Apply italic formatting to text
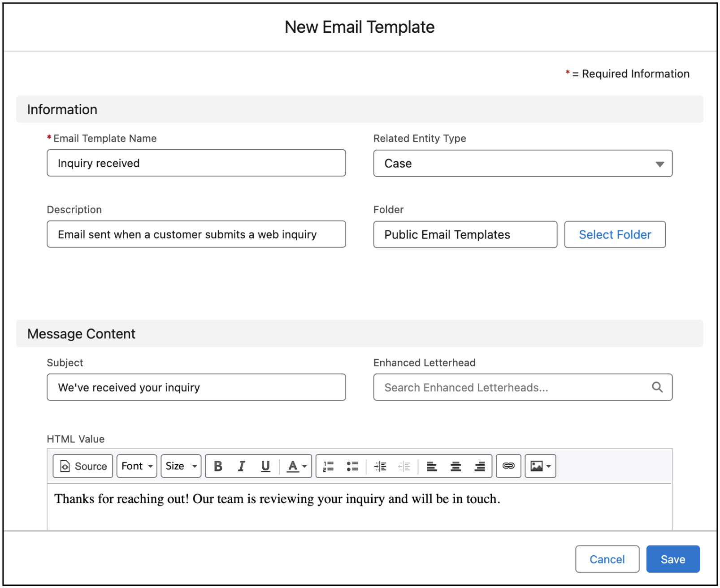 tap(242, 466)
